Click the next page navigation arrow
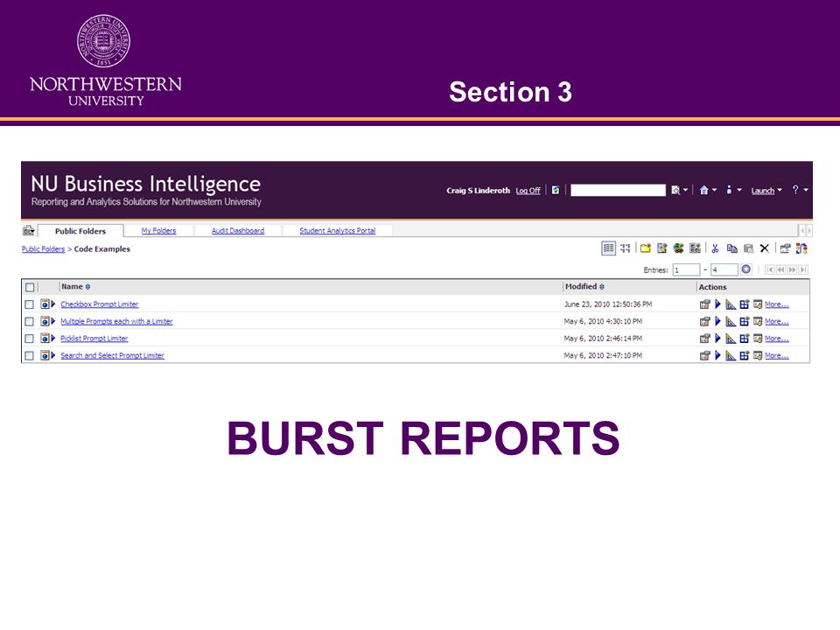The width and height of the screenshot is (840, 630). pyautogui.click(x=792, y=269)
